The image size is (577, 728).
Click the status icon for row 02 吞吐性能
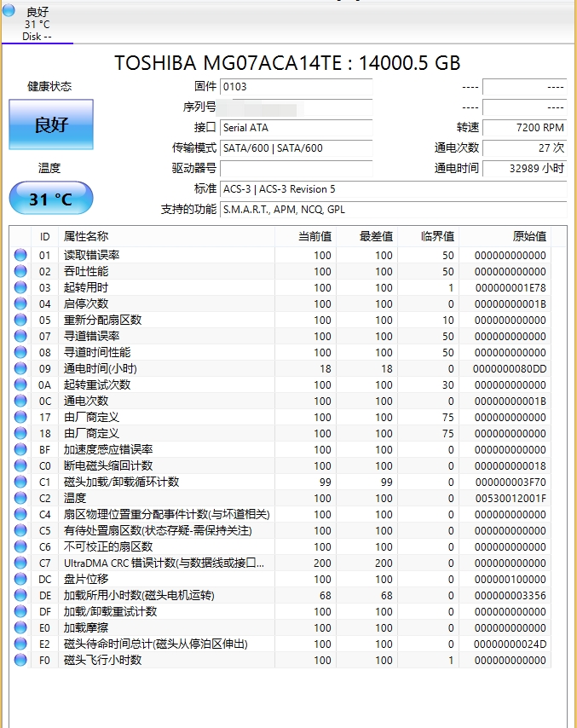click(x=20, y=271)
